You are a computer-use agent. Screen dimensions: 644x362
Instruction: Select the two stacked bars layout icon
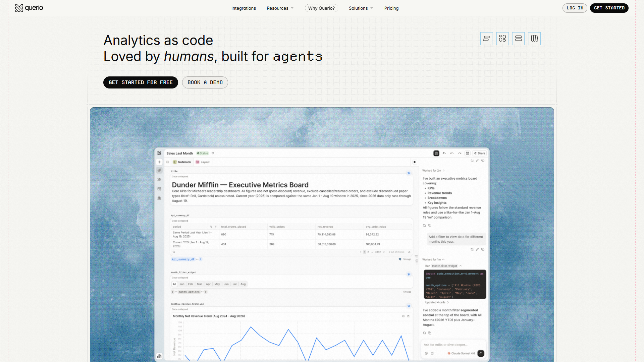click(519, 39)
